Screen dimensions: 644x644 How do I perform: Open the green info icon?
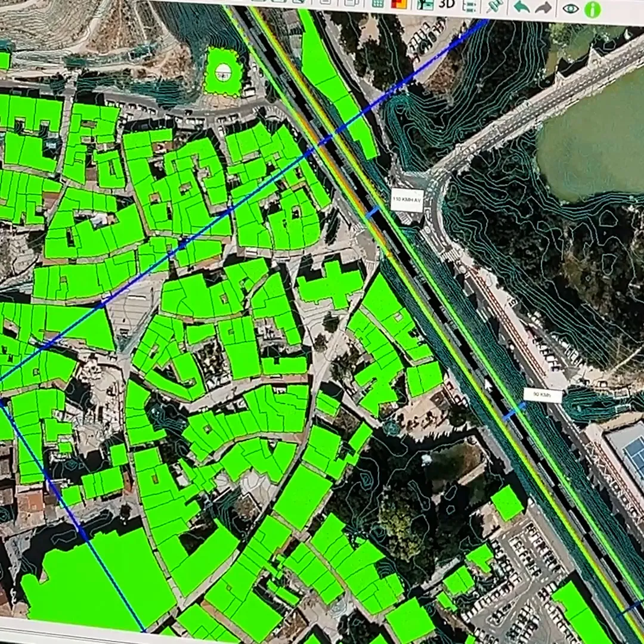pyautogui.click(x=592, y=10)
